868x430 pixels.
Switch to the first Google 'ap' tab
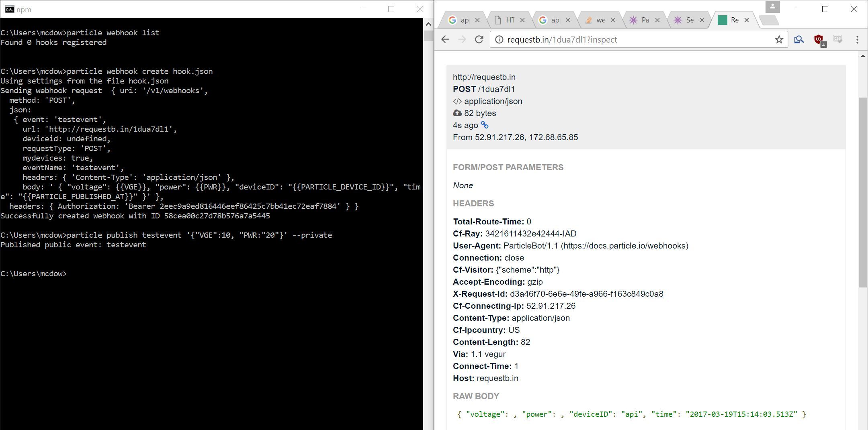coord(465,20)
